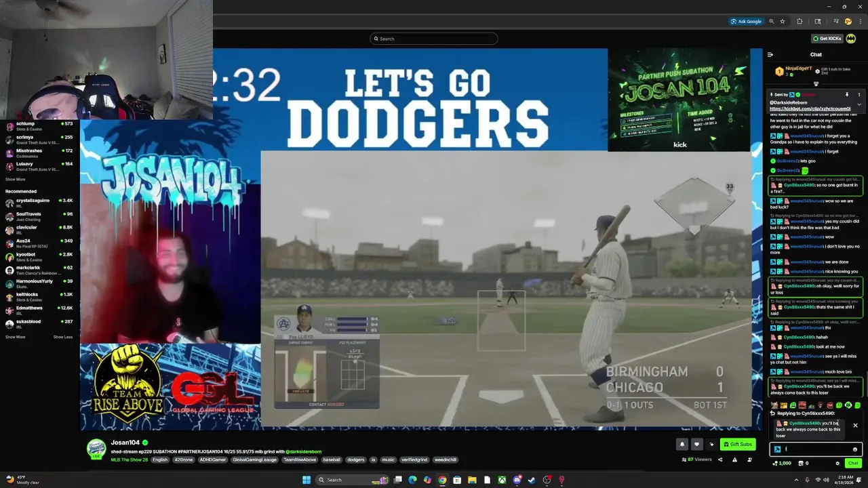Open Edmatthews recommended channel
The height and width of the screenshot is (488, 868).
[38, 310]
